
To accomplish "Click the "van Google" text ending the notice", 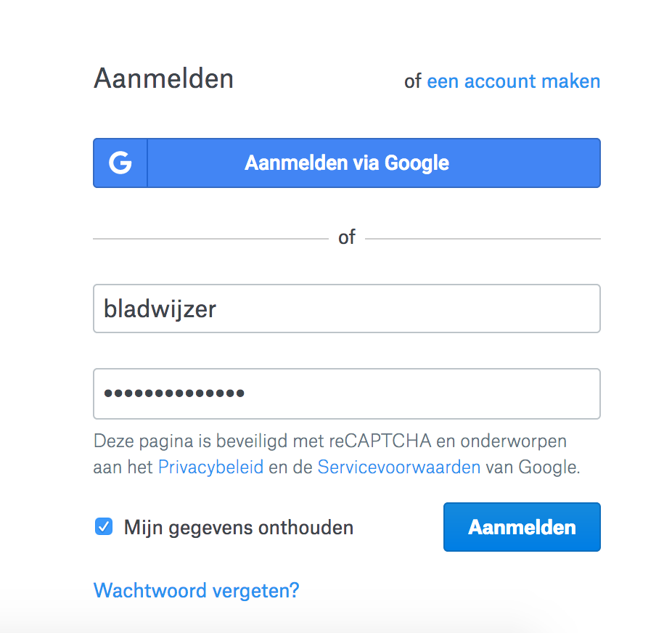I will (x=532, y=467).
